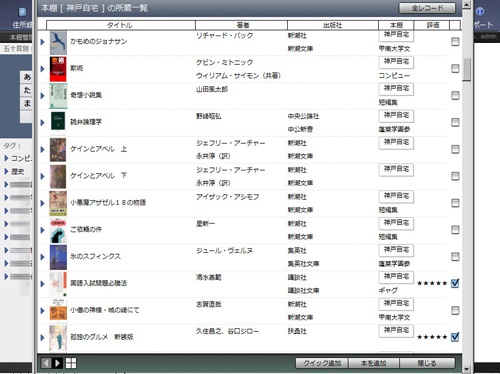Open the ご依頼の件 cover thumbnail
Viewport: 500px width, 374px height.
coord(58,230)
